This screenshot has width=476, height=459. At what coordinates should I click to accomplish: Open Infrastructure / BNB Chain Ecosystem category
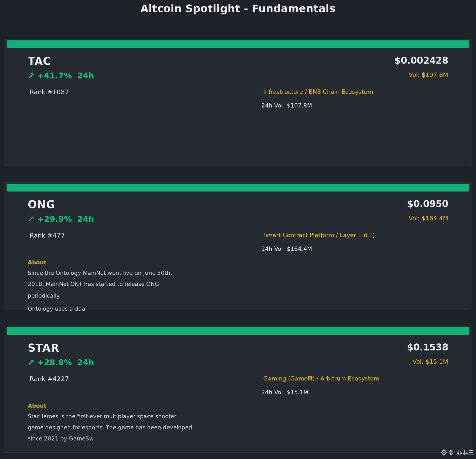(318, 92)
